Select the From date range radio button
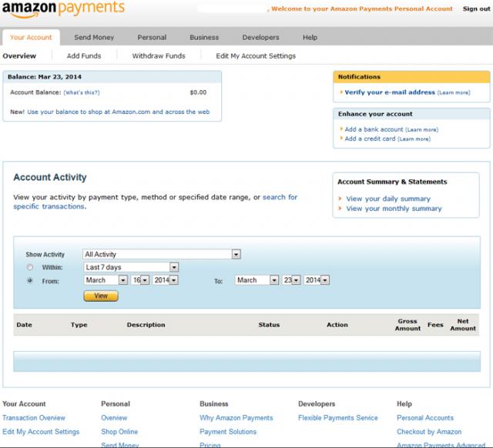 tap(30, 280)
